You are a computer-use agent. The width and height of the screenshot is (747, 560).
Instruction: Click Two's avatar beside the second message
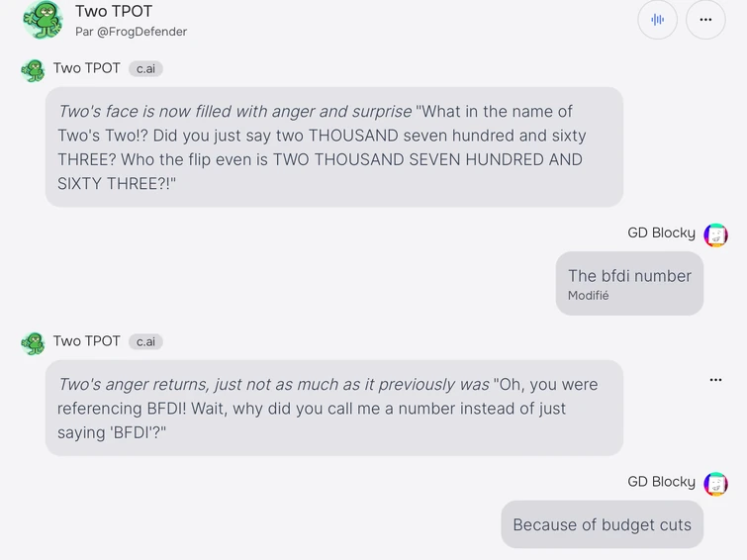(x=34, y=342)
